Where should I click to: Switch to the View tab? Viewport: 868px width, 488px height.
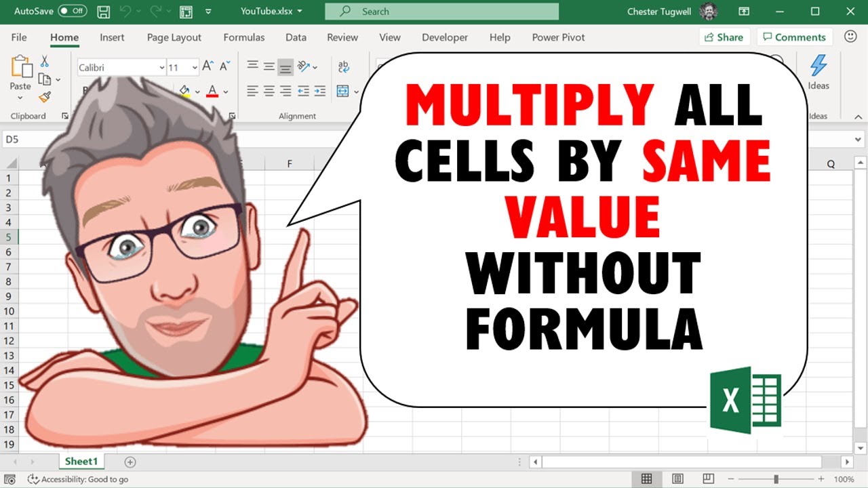390,37
